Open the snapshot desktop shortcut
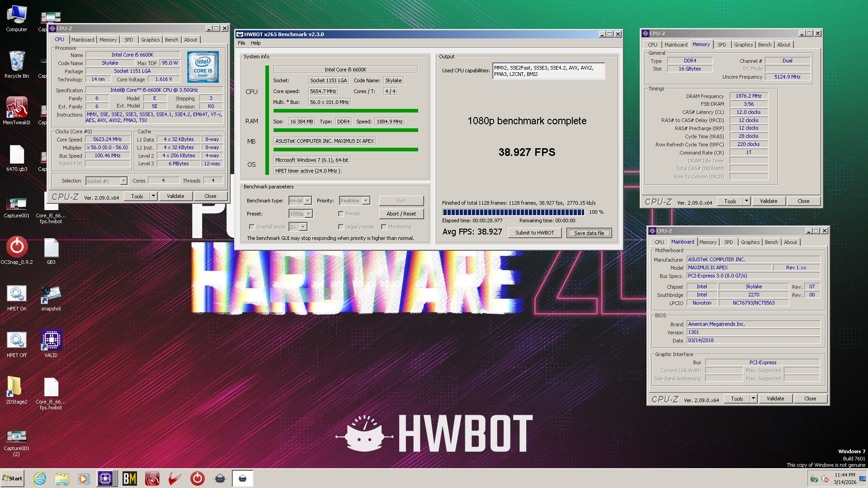 click(x=51, y=298)
